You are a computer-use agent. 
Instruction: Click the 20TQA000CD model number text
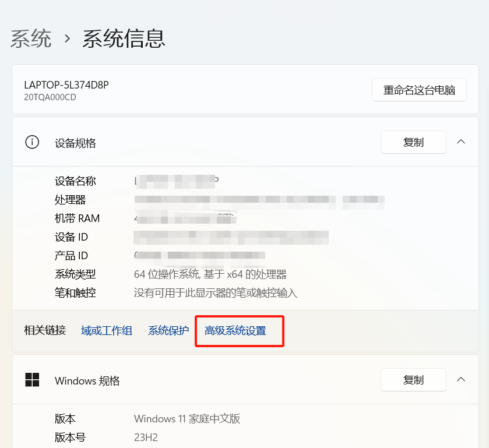(x=50, y=97)
